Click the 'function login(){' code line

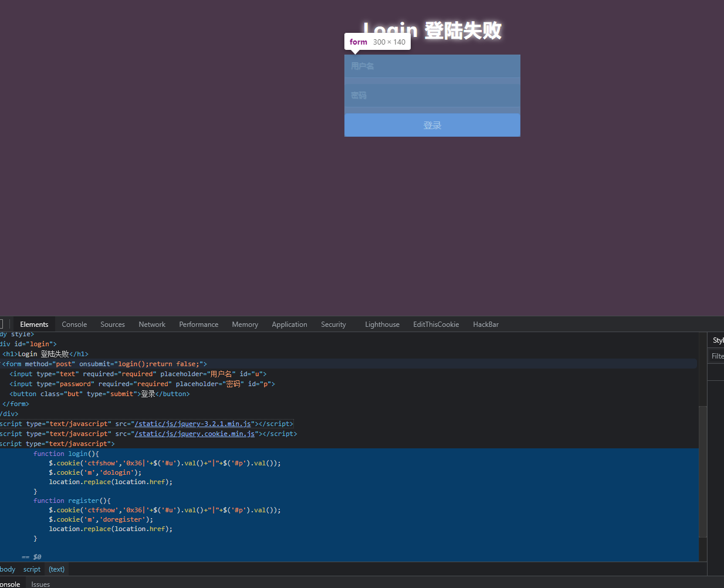click(66, 454)
